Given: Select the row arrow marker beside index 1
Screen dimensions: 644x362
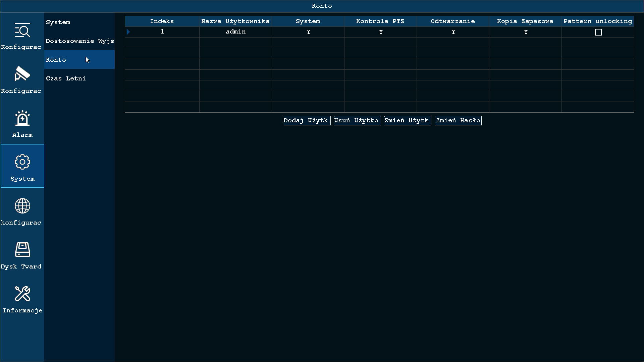Looking at the screenshot, I should click(128, 32).
